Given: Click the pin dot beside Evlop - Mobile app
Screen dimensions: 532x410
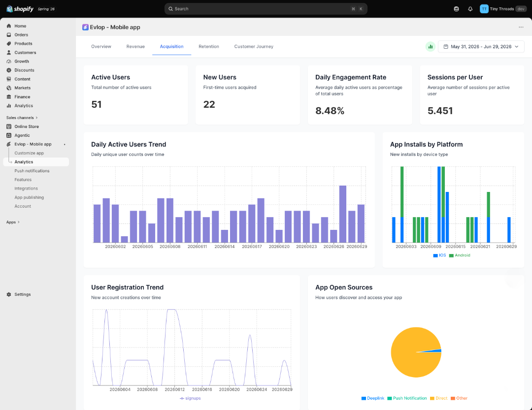Looking at the screenshot, I should pos(65,144).
